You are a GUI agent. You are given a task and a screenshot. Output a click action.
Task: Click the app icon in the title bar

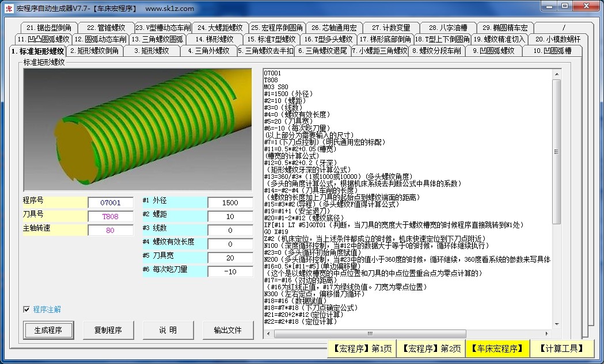pos(8,8)
